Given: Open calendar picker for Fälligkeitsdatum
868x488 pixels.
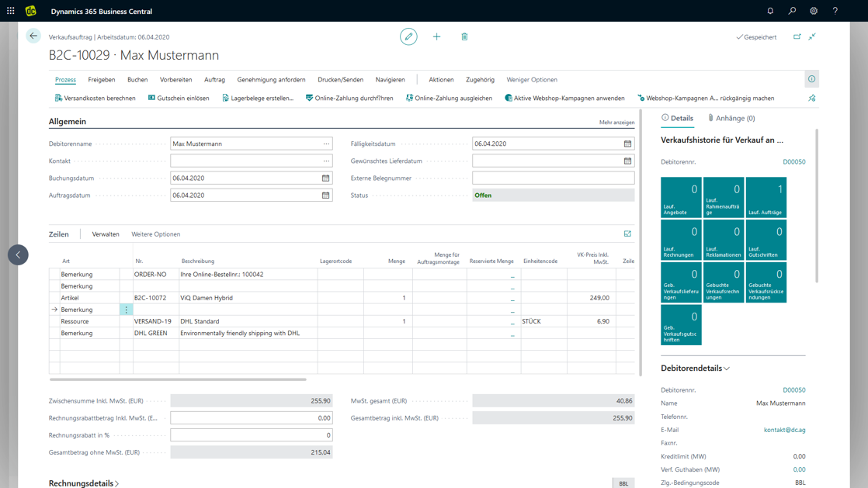Looking at the screenshot, I should coord(627,144).
